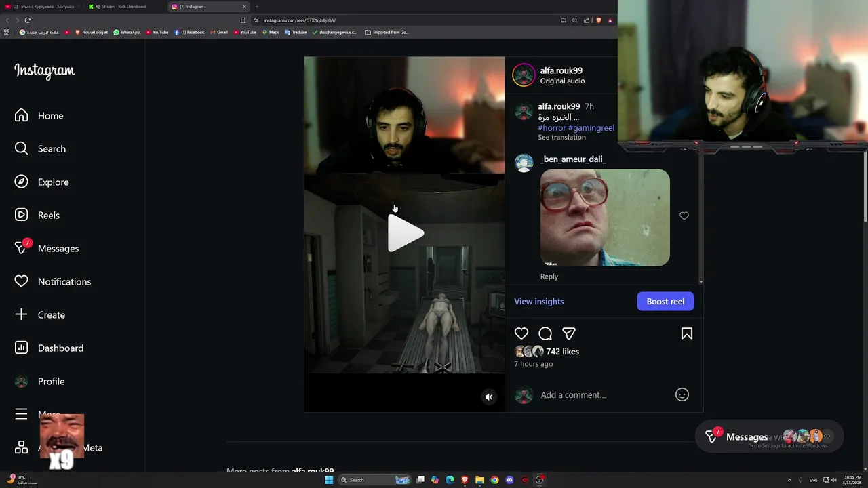Click the page vertical scrollbar

point(865,186)
